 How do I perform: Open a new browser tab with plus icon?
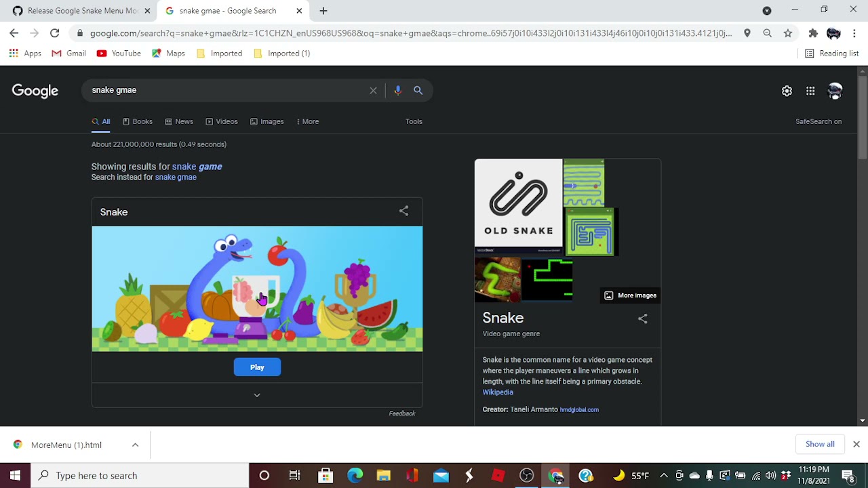pyautogui.click(x=323, y=11)
